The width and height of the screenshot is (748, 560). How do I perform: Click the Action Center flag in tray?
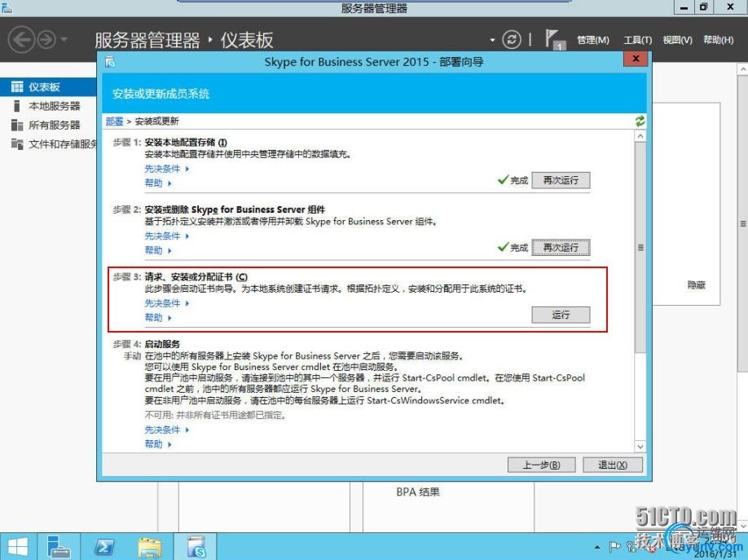pos(614,547)
